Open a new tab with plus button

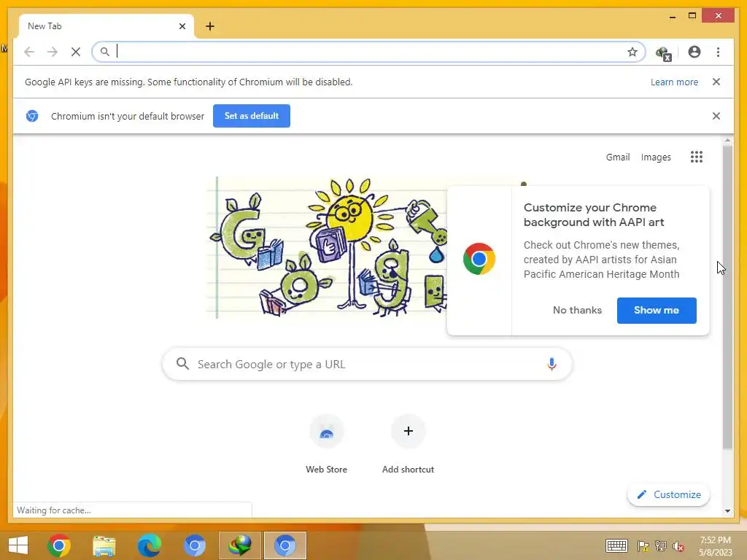point(210,26)
